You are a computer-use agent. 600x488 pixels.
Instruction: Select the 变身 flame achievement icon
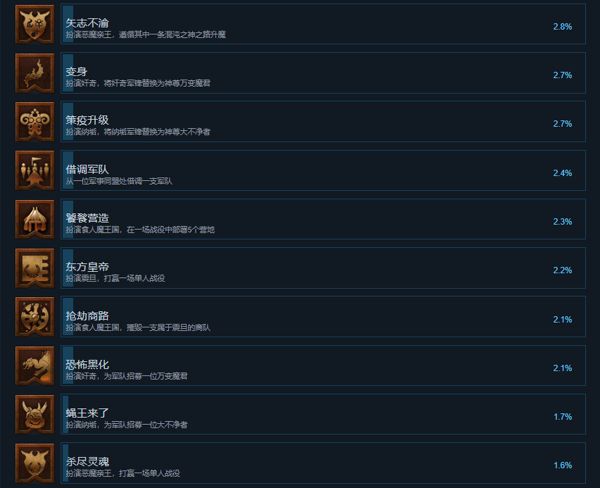click(x=34, y=73)
